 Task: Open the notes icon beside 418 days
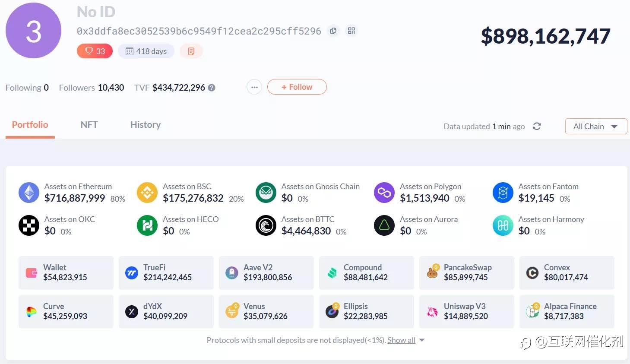pos(191,51)
